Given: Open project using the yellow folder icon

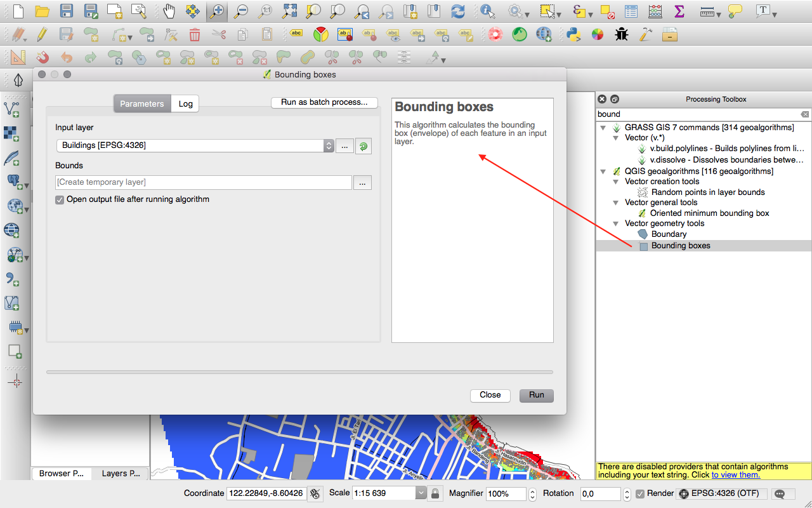Looking at the screenshot, I should pyautogui.click(x=42, y=11).
